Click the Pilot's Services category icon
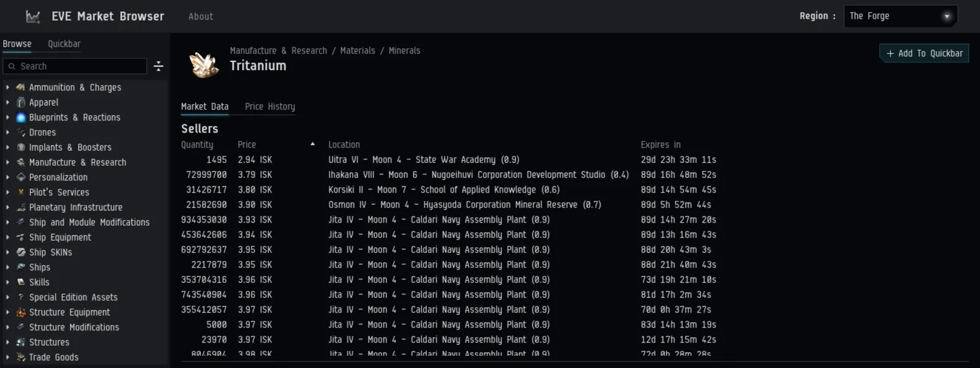Viewport: 980px width, 368px height. [x=21, y=192]
